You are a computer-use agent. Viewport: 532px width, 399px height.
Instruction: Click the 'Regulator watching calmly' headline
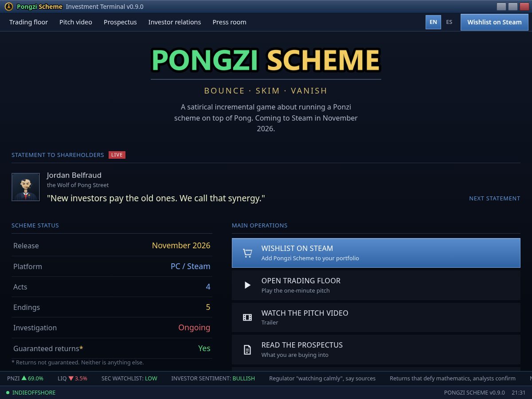(322, 379)
